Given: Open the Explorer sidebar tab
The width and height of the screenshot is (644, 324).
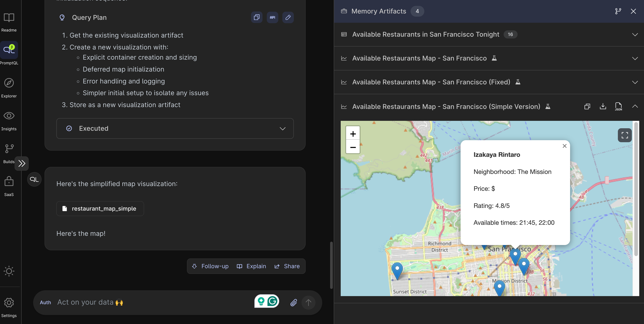Looking at the screenshot, I should point(9,88).
